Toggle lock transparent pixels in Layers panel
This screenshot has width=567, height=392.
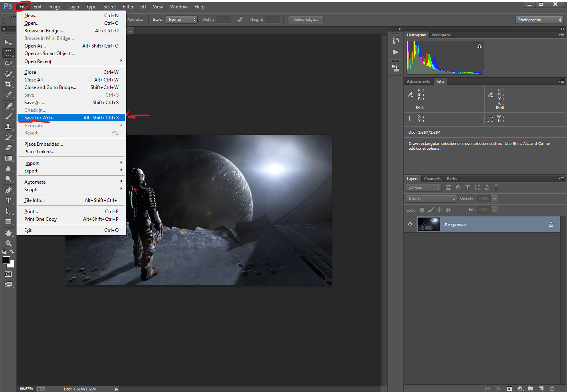pos(422,210)
